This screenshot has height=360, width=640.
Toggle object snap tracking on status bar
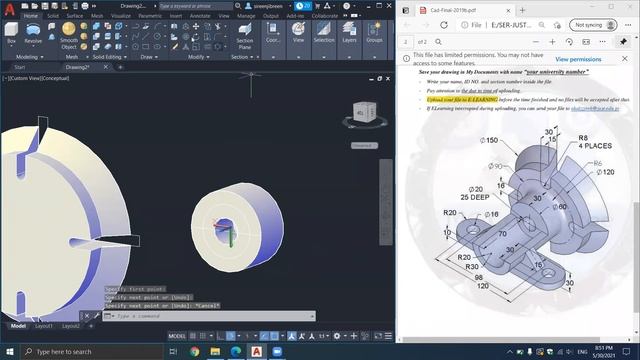point(264,336)
